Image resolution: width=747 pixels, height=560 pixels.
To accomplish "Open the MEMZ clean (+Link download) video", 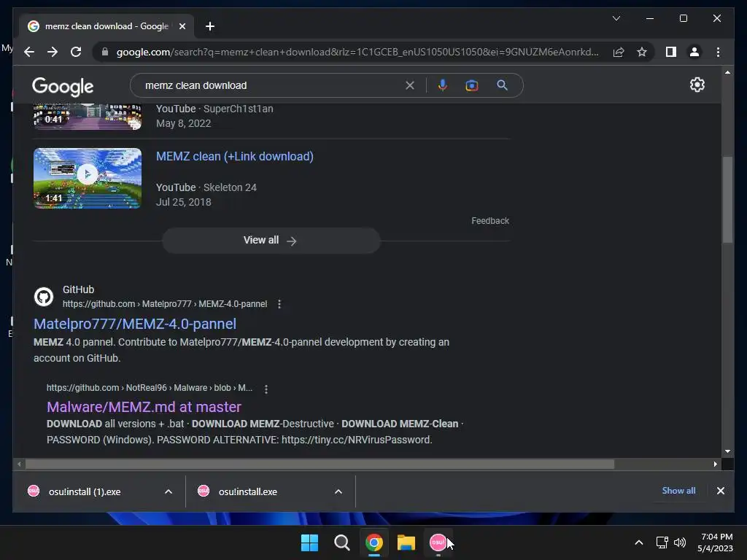I will 235,156.
